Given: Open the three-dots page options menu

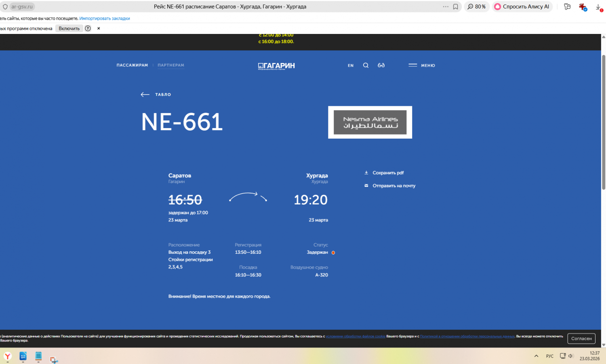Looking at the screenshot, I should click(446, 7).
